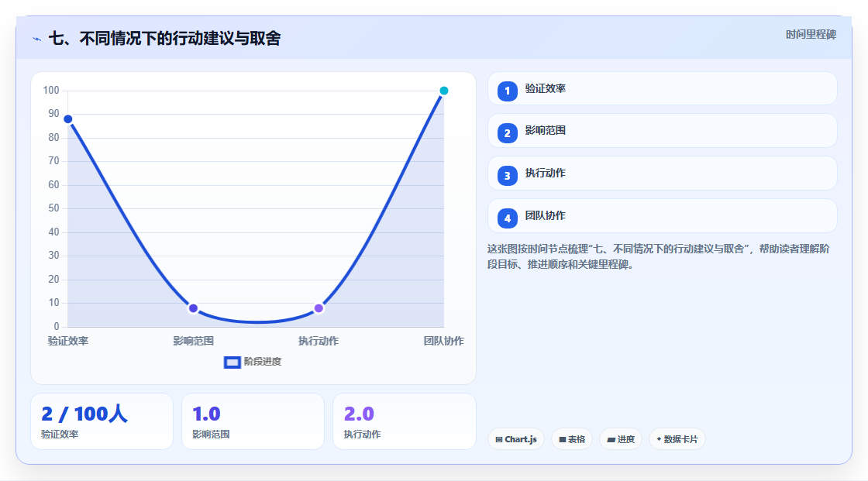The image size is (868, 481).
Task: Click the 进度 tag chip
Action: (621, 439)
